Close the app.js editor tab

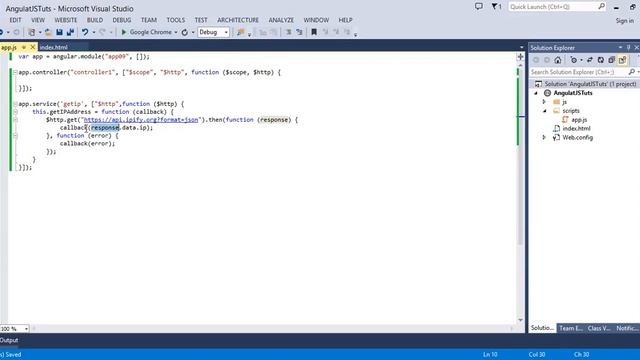[x=33, y=47]
